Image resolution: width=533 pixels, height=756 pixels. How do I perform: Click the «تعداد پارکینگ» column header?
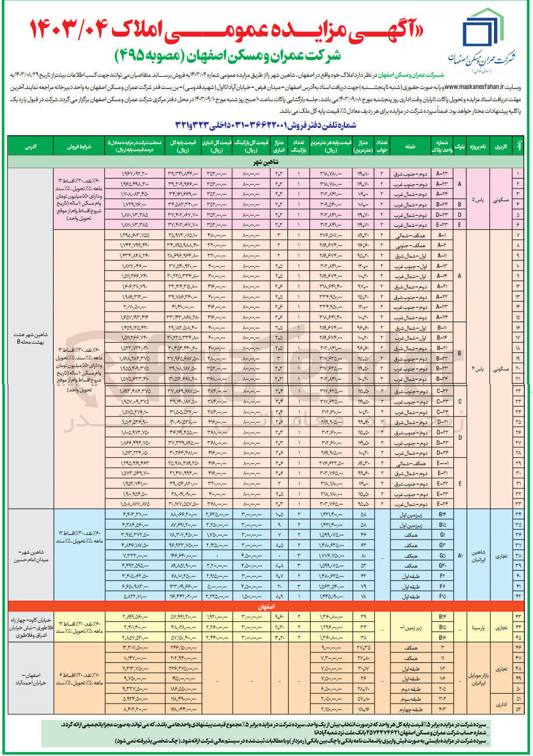[299, 145]
